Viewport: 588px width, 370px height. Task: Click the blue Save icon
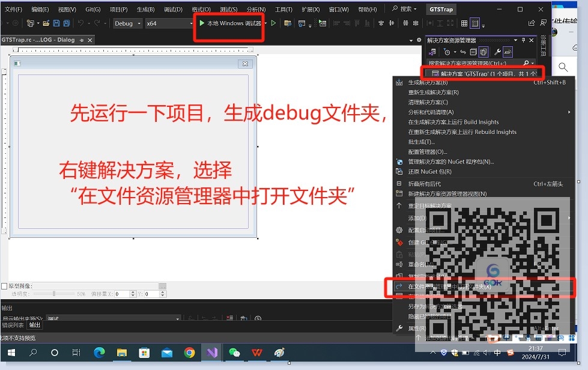click(x=56, y=23)
